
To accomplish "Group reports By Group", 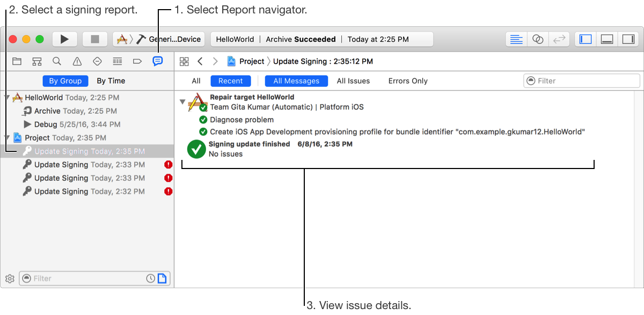I will pyautogui.click(x=65, y=81).
